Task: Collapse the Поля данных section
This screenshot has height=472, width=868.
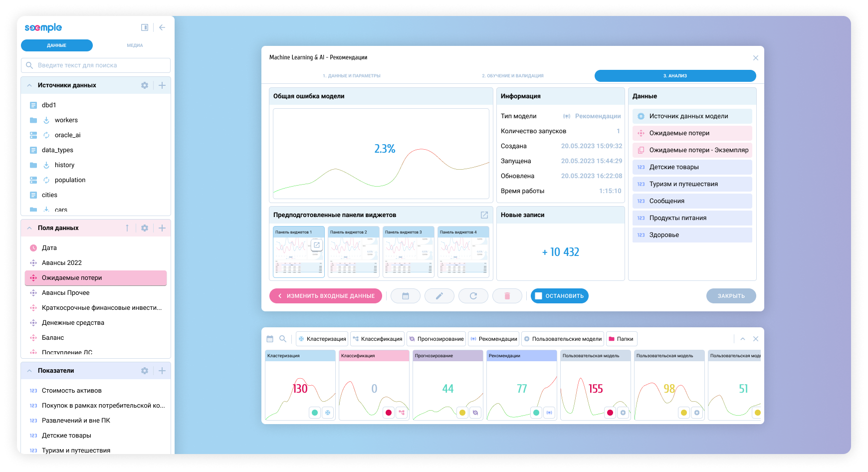Action: point(29,228)
